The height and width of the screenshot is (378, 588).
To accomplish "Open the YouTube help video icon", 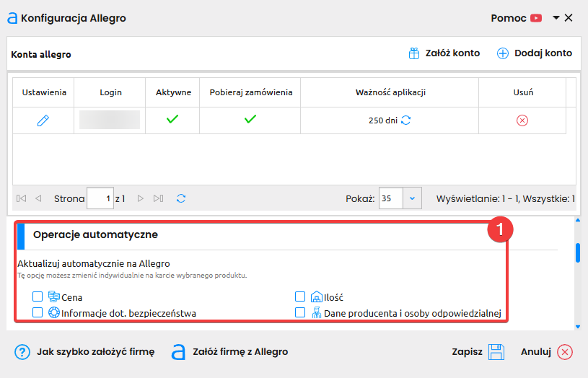I will tap(536, 18).
